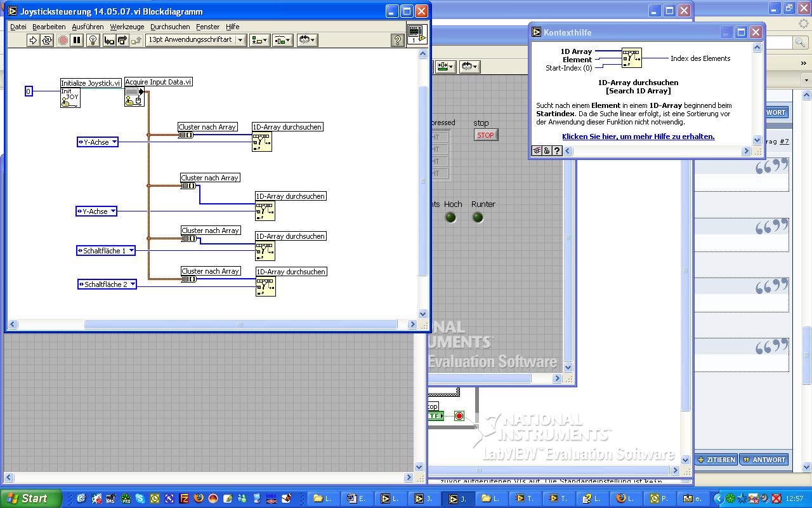Screen dimensions: 812x508
Task: Open the Fenster menu
Action: pyautogui.click(x=207, y=27)
